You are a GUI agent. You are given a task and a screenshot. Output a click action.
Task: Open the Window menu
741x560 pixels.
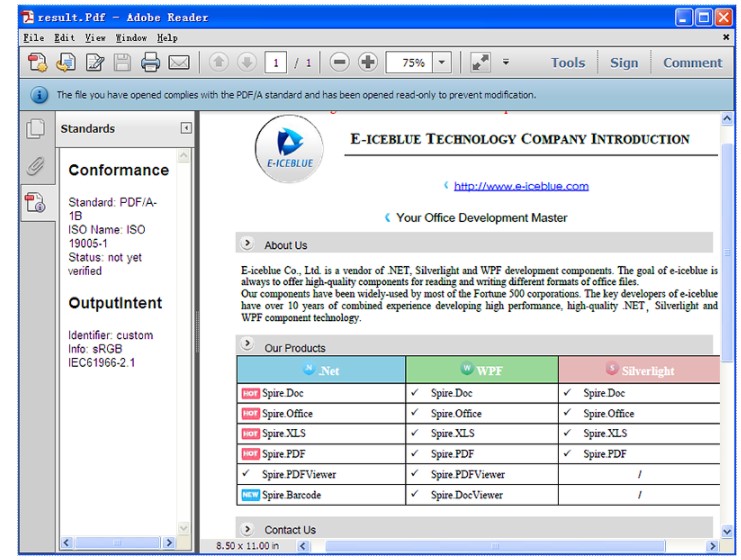(131, 38)
